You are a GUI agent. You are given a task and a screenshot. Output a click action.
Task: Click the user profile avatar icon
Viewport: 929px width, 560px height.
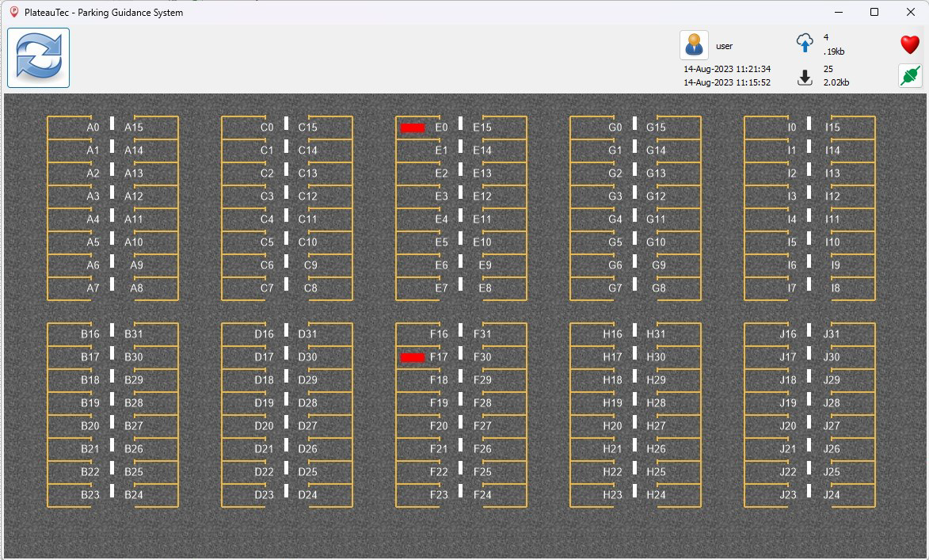coord(694,45)
